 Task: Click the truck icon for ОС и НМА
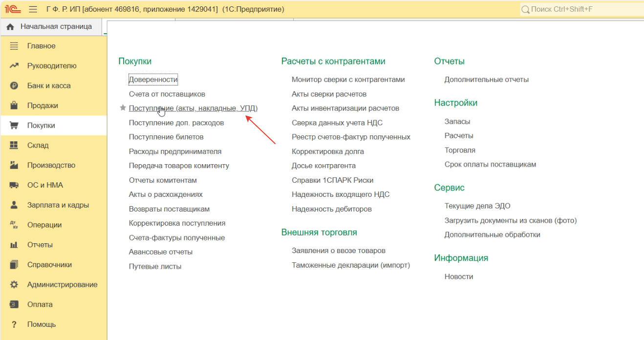(x=14, y=185)
